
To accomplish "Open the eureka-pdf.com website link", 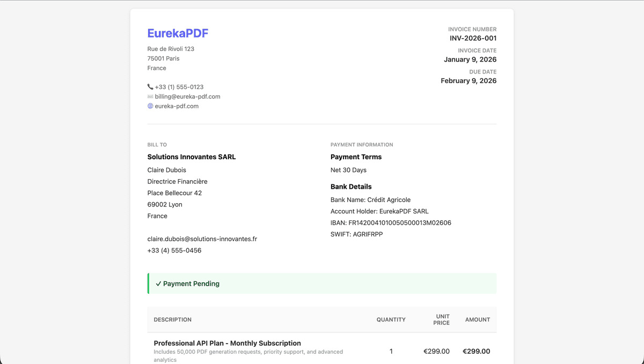I will (x=177, y=106).
